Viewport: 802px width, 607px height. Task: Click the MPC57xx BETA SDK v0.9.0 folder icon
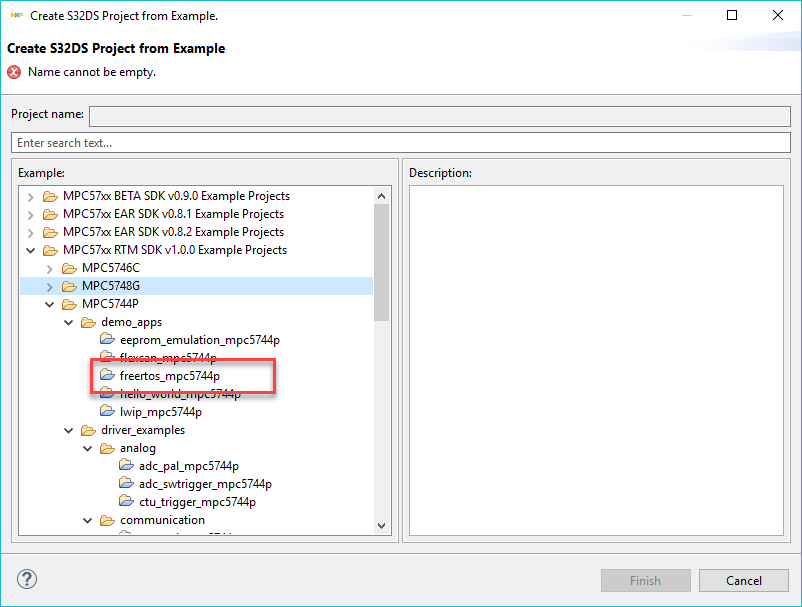pos(50,196)
